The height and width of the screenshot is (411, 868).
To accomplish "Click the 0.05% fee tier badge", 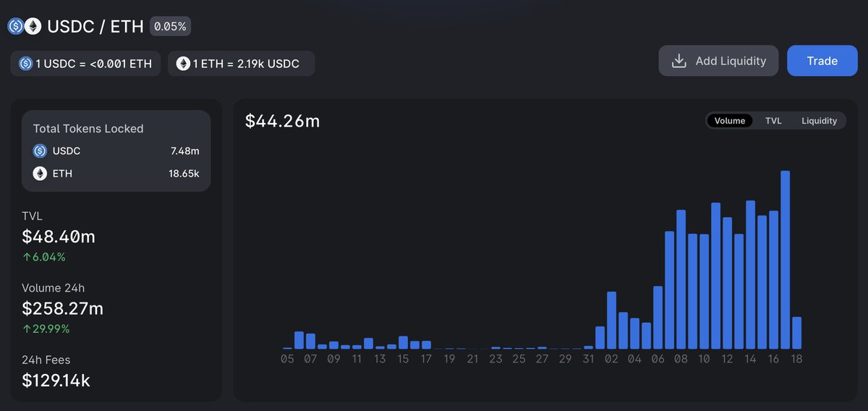I will [171, 27].
